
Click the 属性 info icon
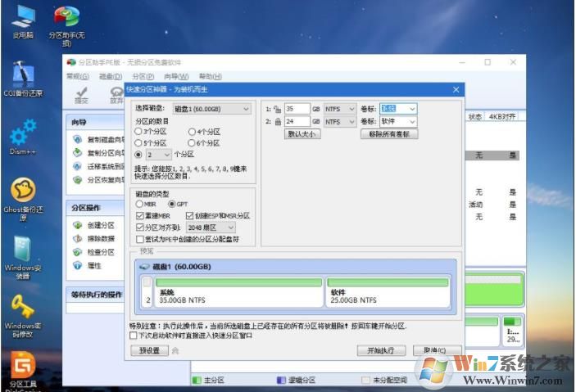77,265
